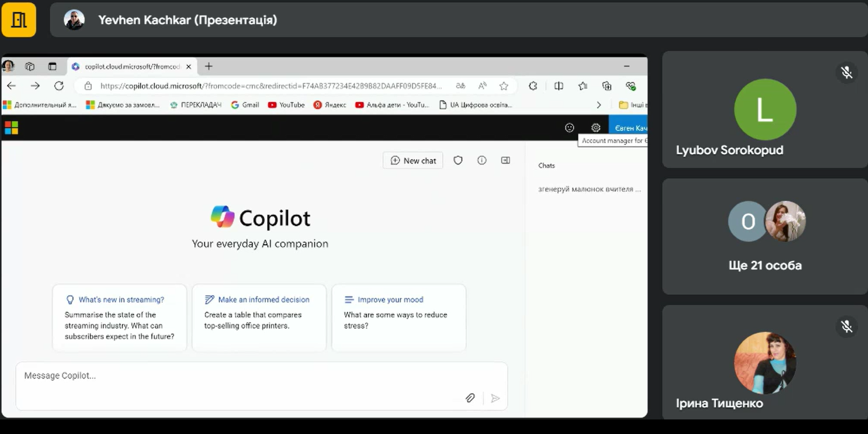Click Yevhen Kachkar presenter avatar
The width and height of the screenshot is (868, 434).
pyautogui.click(x=74, y=20)
